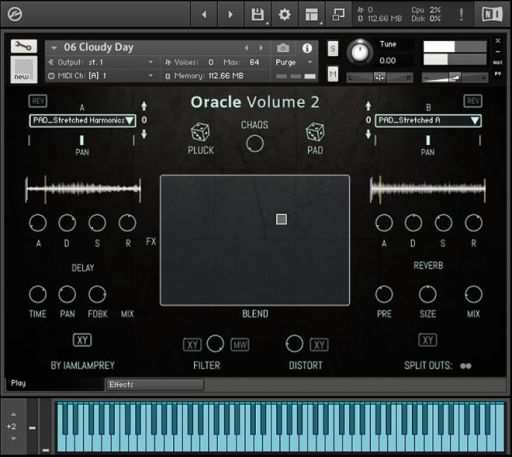Open Purge dropdown menu

pos(294,62)
